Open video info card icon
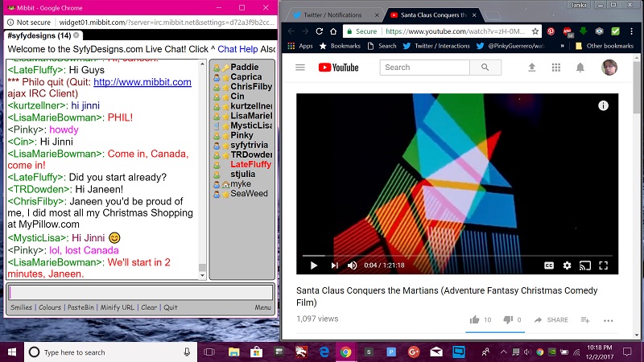644x362 pixels. (603, 105)
